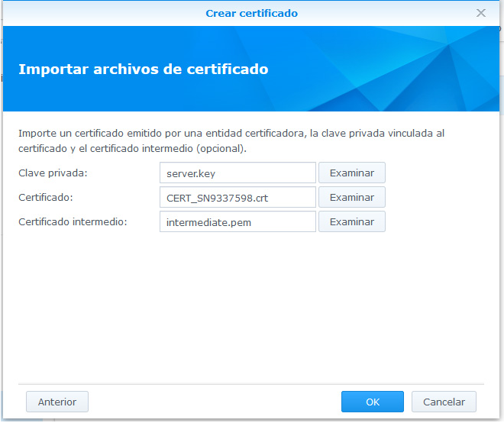Cancel the import with the Cancelar button
The image size is (504, 423).
coord(444,402)
